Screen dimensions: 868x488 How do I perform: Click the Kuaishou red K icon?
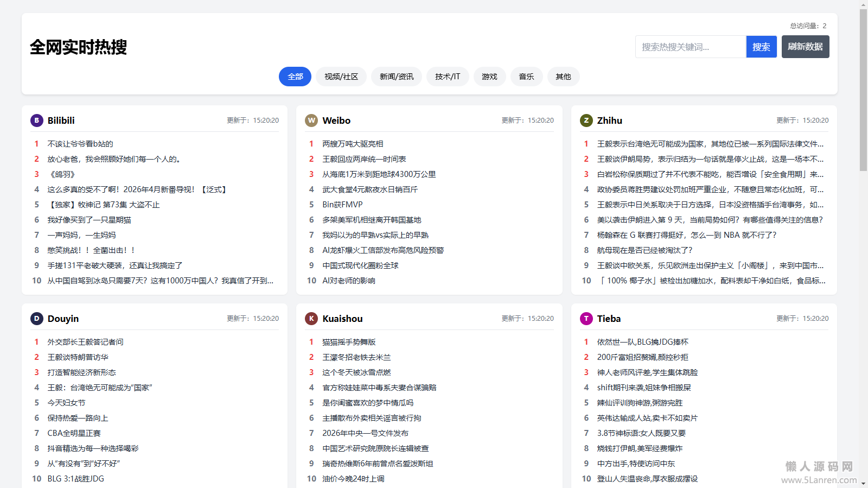311,319
